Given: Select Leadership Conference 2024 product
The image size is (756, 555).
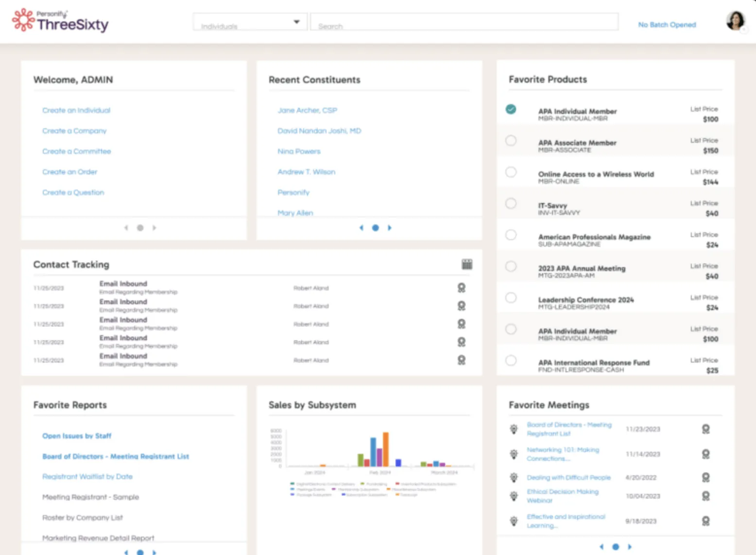Looking at the screenshot, I should [x=511, y=297].
